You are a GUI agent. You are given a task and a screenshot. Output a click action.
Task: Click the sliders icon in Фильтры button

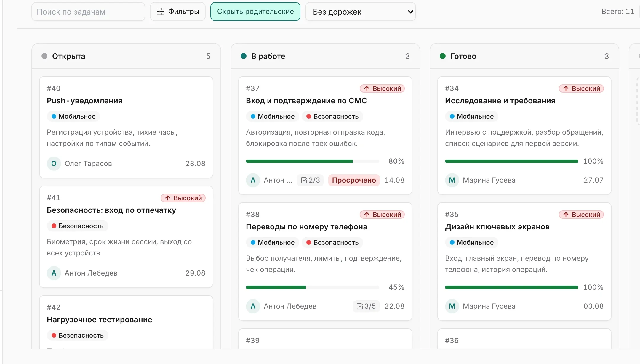pos(161,12)
